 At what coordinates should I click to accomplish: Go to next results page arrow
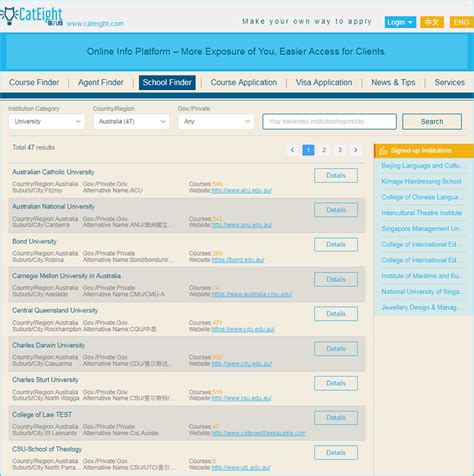[355, 150]
